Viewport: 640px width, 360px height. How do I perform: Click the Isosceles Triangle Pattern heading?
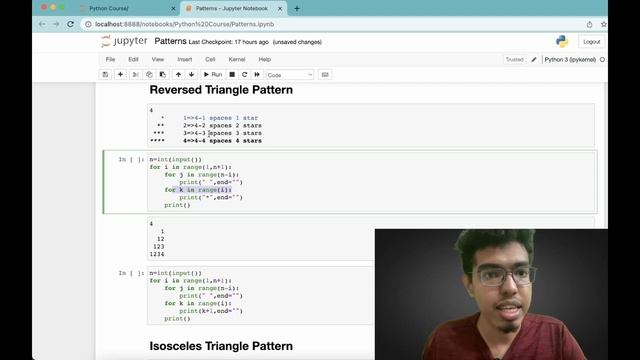pyautogui.click(x=221, y=346)
